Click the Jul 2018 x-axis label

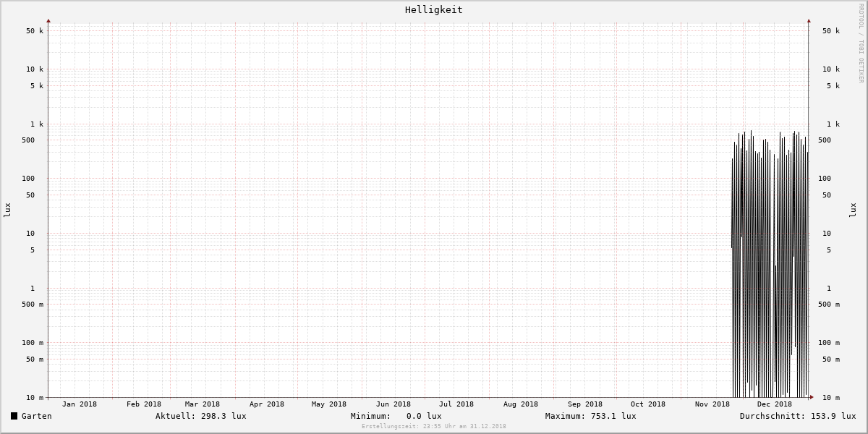pyautogui.click(x=456, y=404)
